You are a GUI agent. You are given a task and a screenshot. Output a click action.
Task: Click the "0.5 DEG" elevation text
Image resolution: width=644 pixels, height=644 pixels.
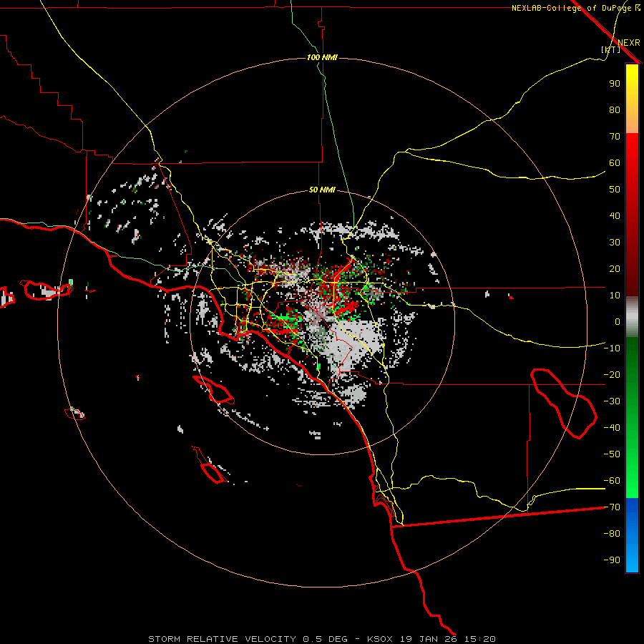[324, 639]
